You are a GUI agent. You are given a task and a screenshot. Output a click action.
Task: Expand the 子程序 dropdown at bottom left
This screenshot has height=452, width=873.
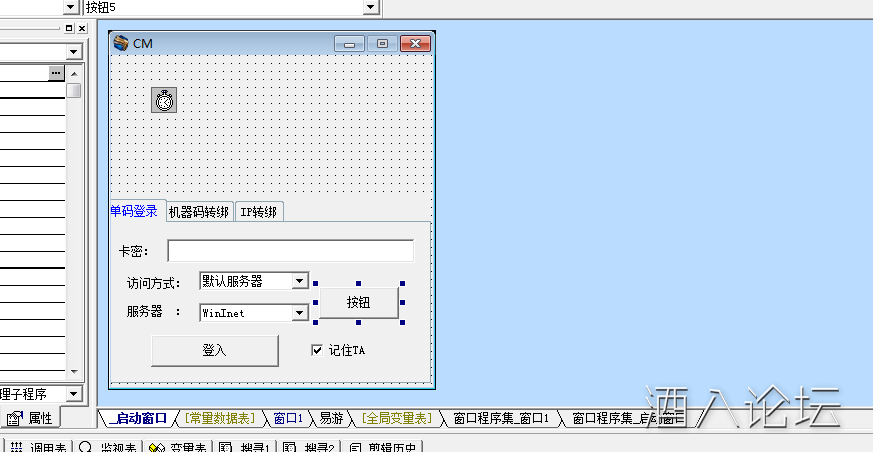coord(72,395)
